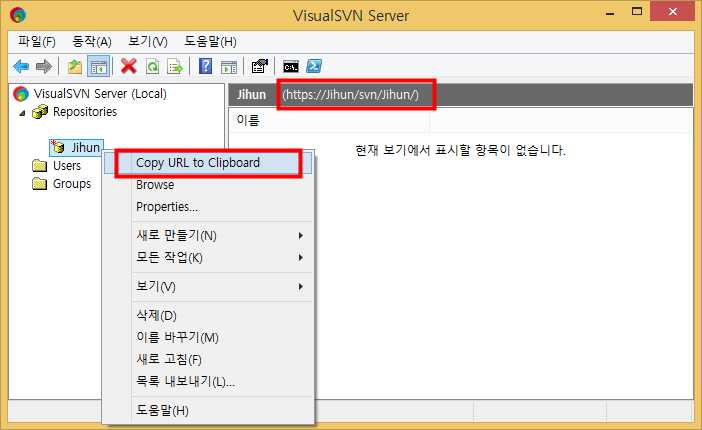Open the 동작(A) menu
Image resolution: width=702 pixels, height=430 pixels.
92,42
